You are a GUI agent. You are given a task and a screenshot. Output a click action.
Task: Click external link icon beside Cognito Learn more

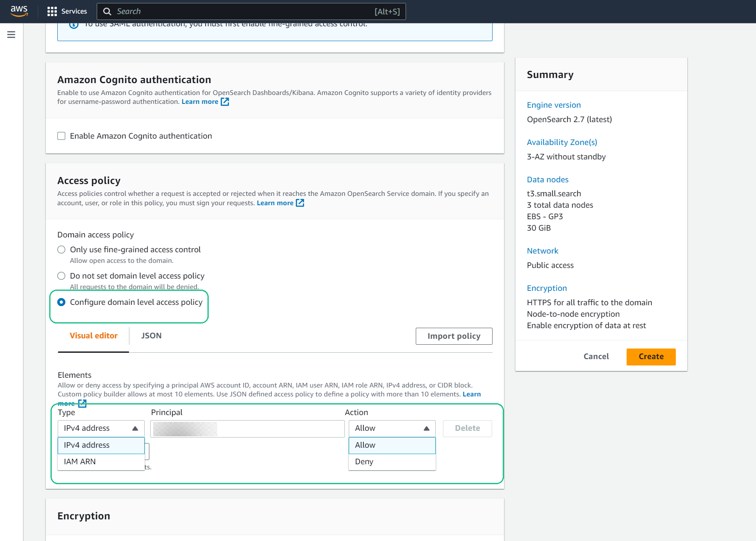(x=225, y=102)
